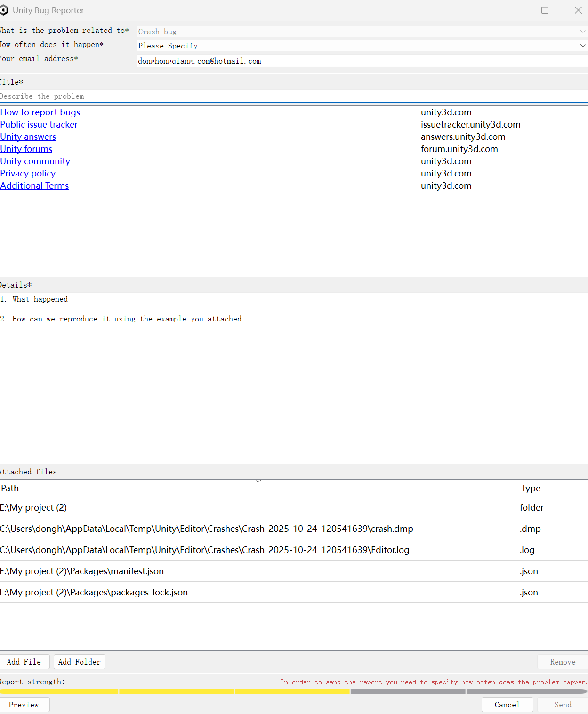Click the Add Folder button
This screenshot has height=714, width=588.
(x=79, y=662)
